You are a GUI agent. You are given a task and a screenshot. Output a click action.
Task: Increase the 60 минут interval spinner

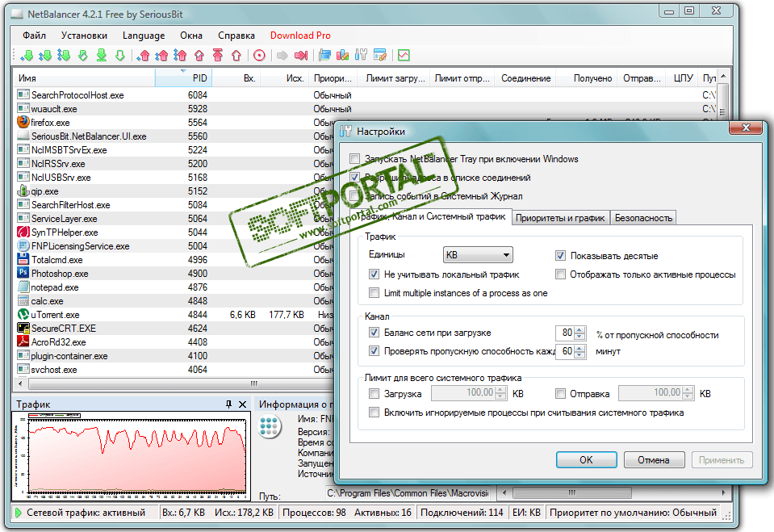coord(580,349)
